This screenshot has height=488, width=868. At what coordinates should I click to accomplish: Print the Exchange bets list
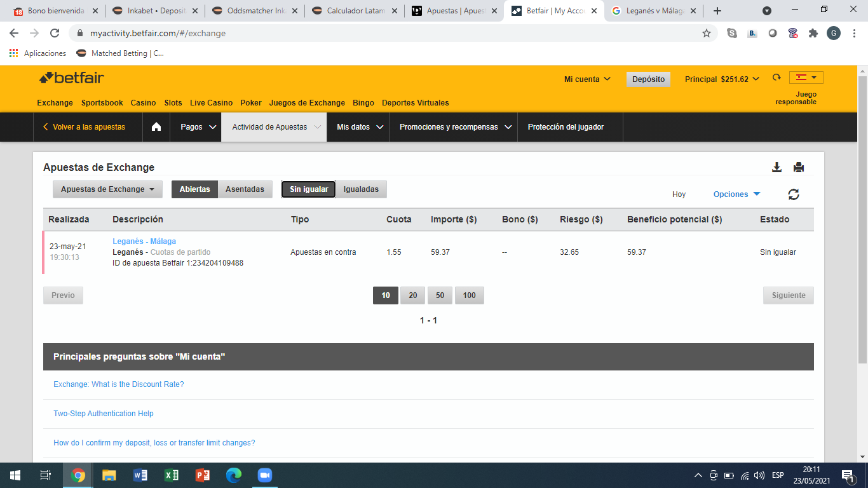coord(799,167)
